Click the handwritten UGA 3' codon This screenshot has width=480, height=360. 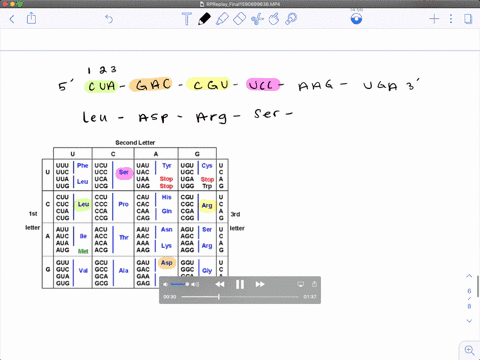(x=391, y=85)
